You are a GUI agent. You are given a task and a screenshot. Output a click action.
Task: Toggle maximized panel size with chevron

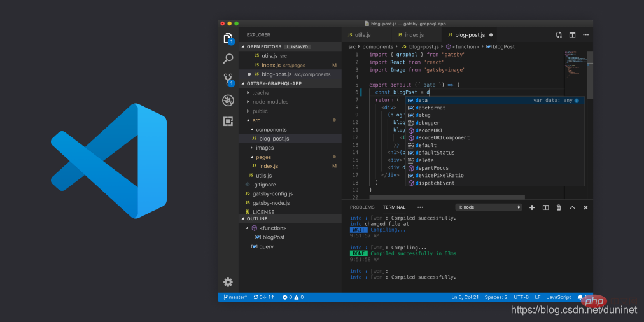click(x=572, y=207)
